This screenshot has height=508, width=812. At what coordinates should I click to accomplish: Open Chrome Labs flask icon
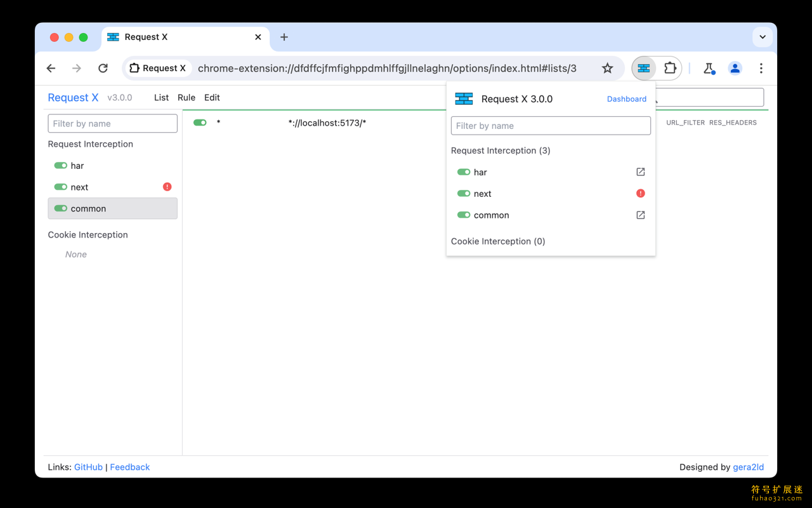point(709,69)
